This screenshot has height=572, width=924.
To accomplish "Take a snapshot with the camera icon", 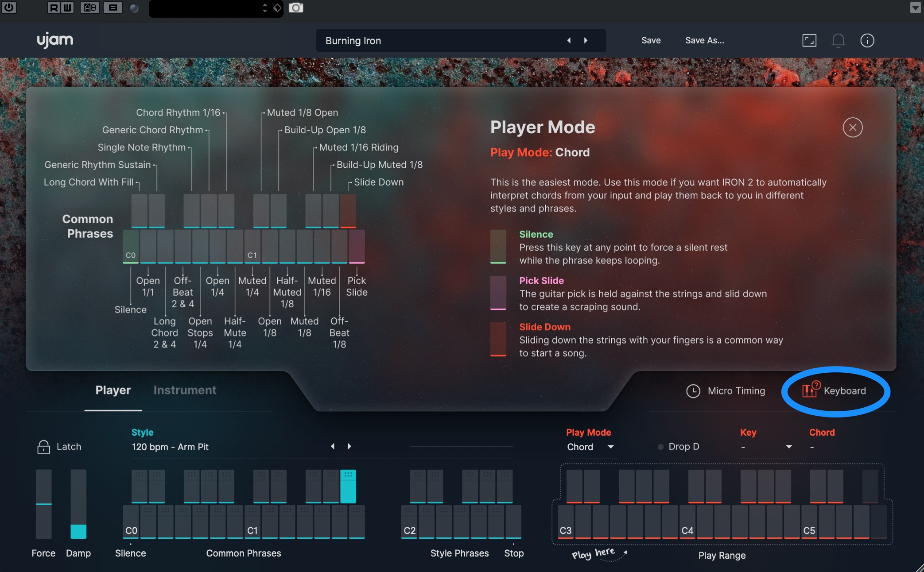I will (296, 8).
